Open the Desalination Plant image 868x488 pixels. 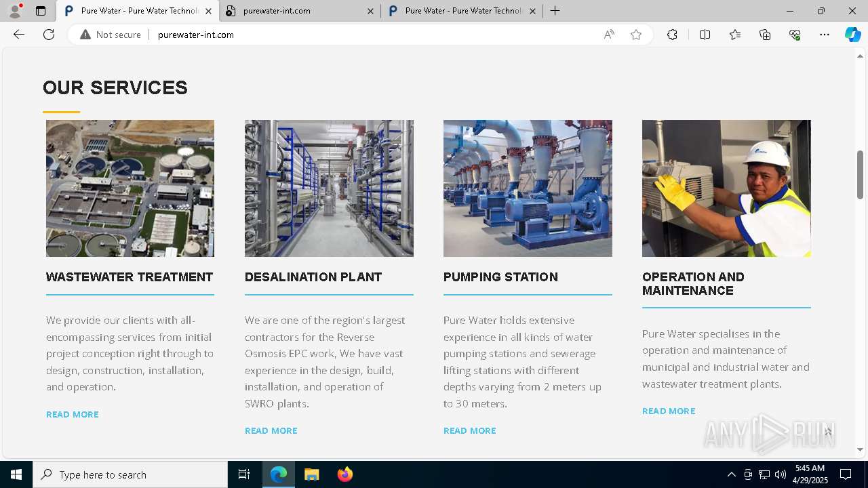point(329,188)
